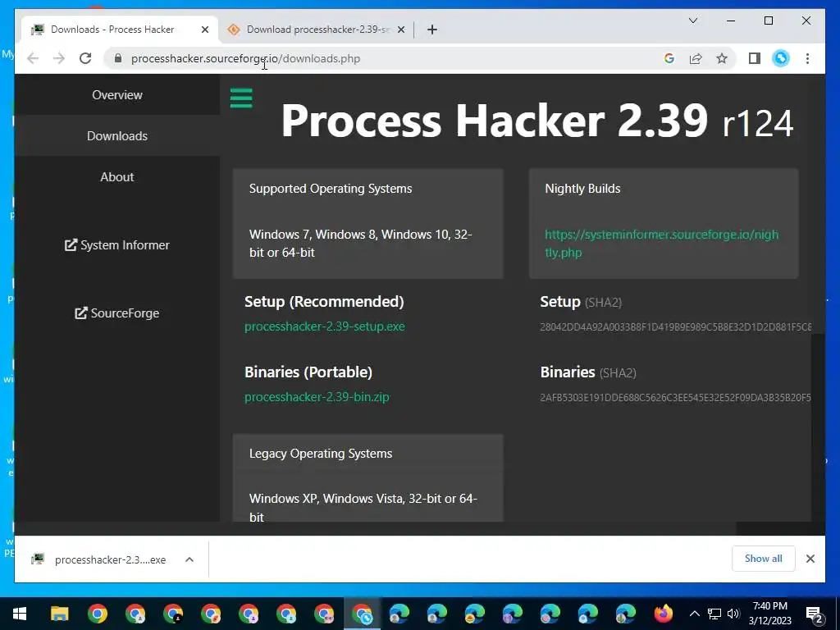Click the network status tray icon
The width and height of the screenshot is (840, 630).
[x=714, y=614]
